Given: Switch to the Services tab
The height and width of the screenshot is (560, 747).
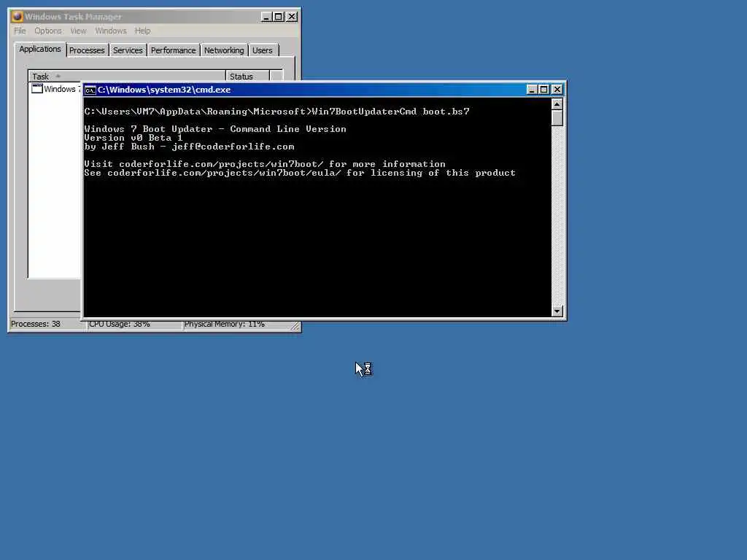Looking at the screenshot, I should click(128, 50).
